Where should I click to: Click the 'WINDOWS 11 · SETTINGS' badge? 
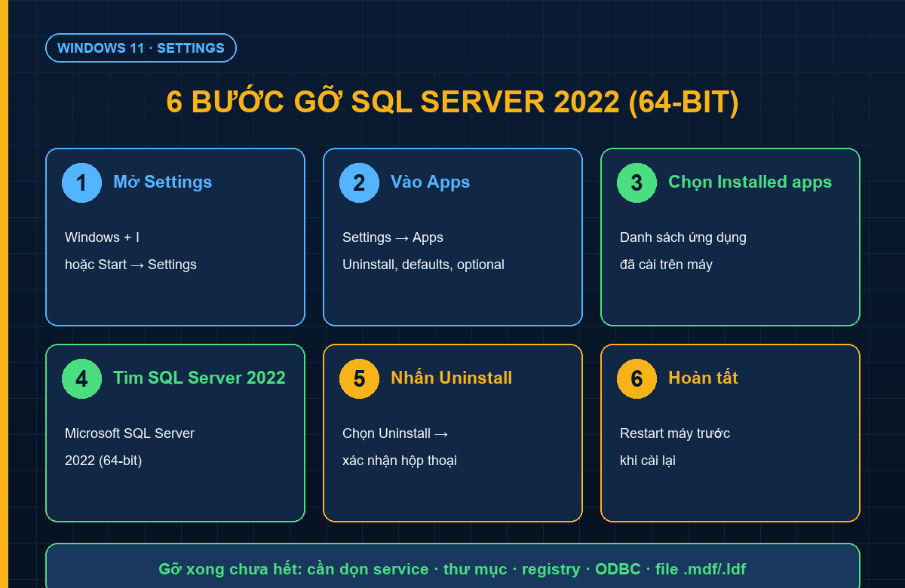[x=141, y=47]
